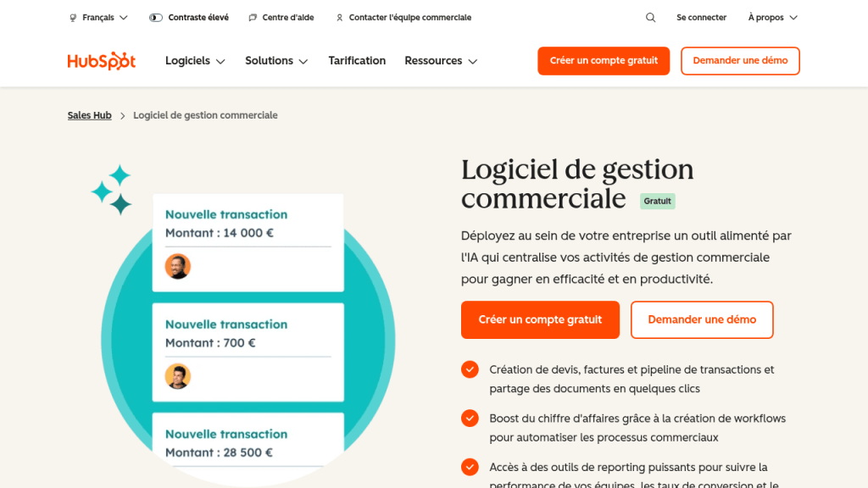The width and height of the screenshot is (868, 488).
Task: Expand the Solutions dropdown
Action: (x=276, y=60)
